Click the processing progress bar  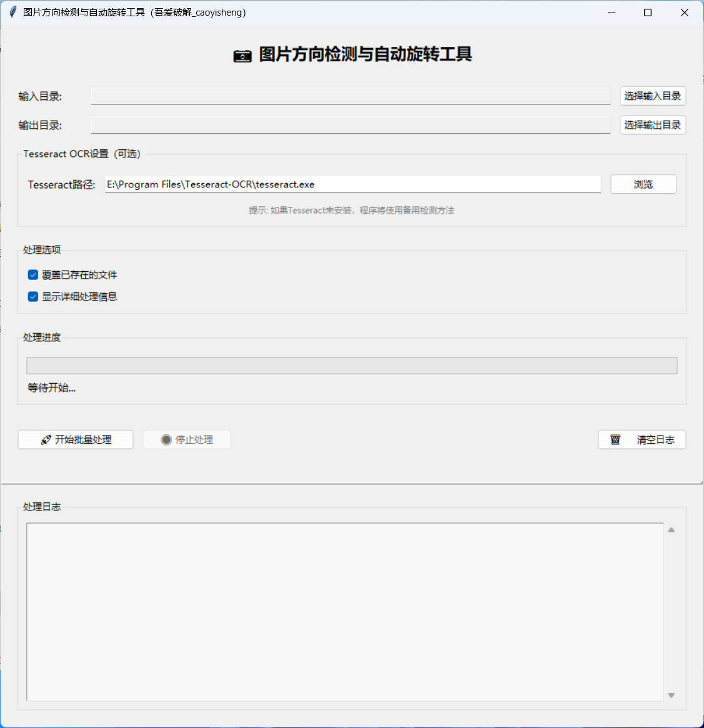[x=352, y=366]
